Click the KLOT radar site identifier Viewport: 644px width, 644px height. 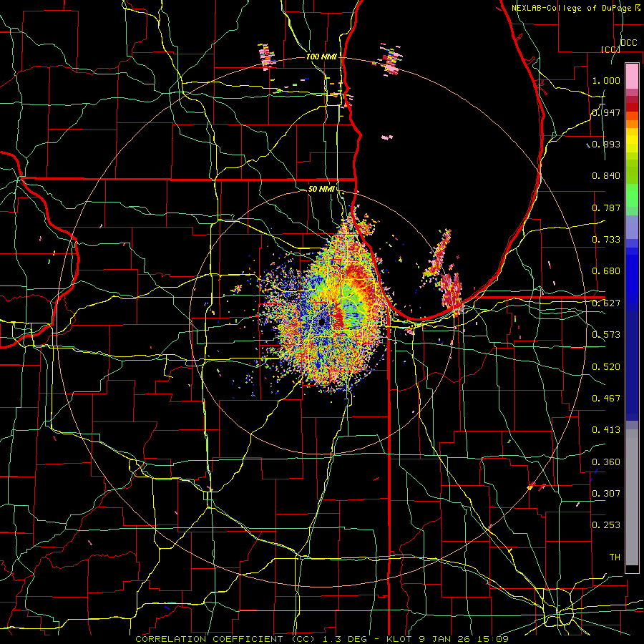click(399, 639)
